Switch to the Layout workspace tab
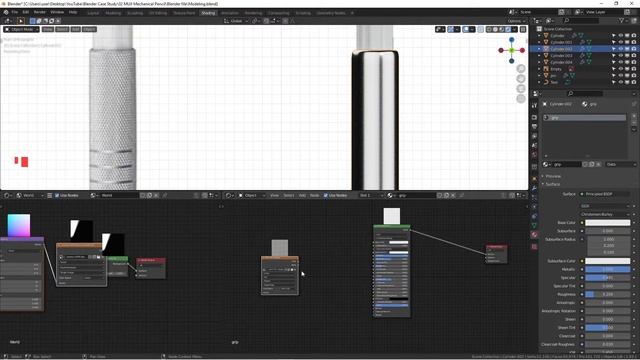The width and height of the screenshot is (640, 360). click(x=93, y=13)
